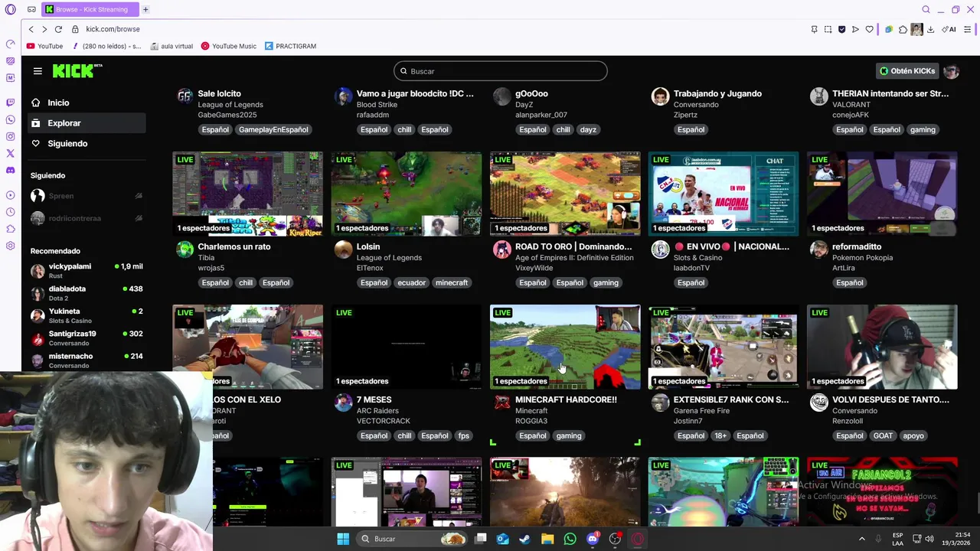Viewport: 980px width, 551px height.
Task: Open Kick user avatar menu
Action: tap(951, 71)
